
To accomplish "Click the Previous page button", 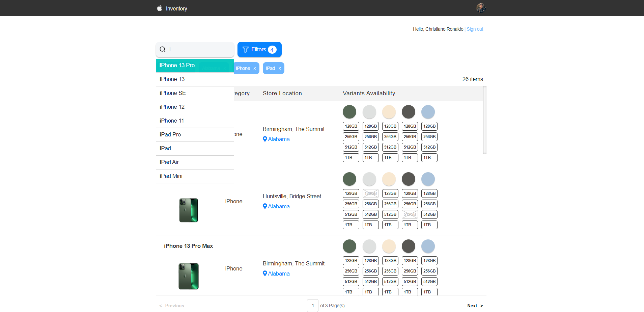I will pyautogui.click(x=172, y=306).
